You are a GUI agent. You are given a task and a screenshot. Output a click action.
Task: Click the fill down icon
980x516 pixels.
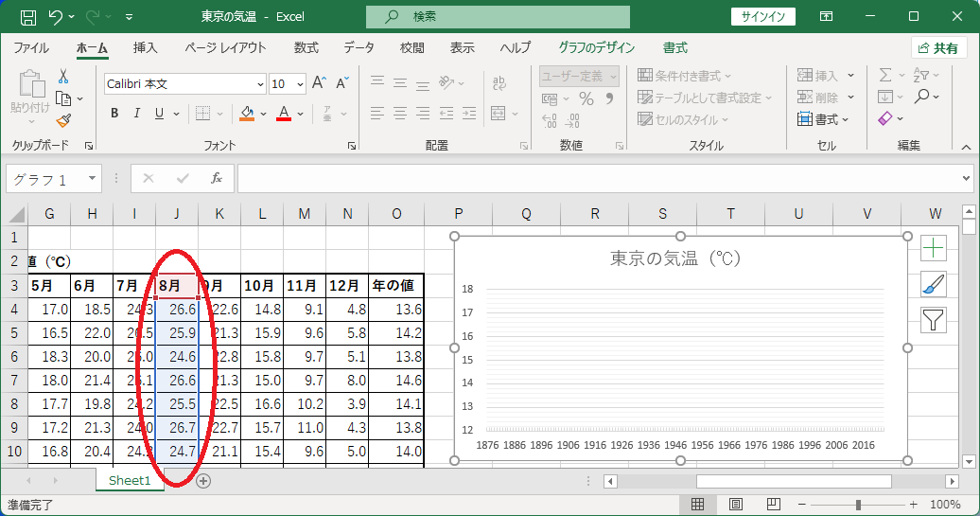tap(885, 97)
